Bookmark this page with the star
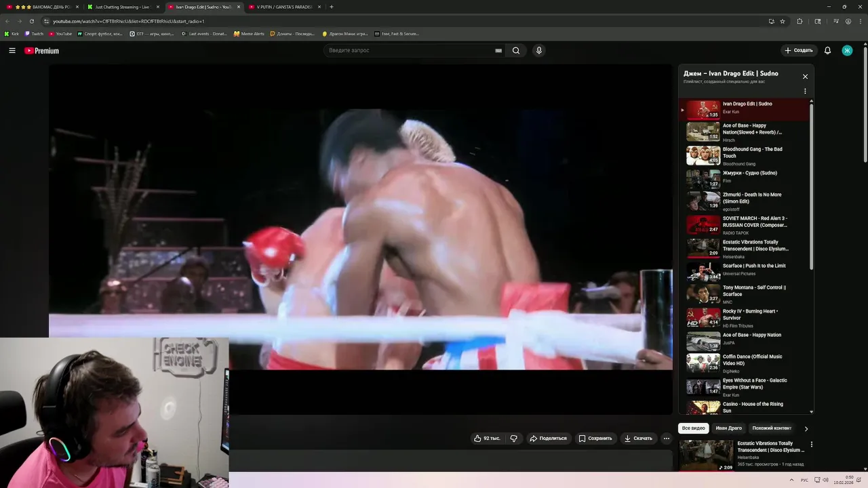 [x=783, y=21]
